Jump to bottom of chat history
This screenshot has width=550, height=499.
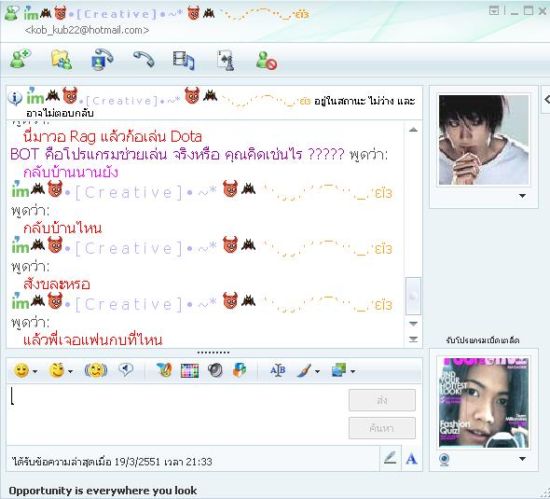[x=413, y=339]
